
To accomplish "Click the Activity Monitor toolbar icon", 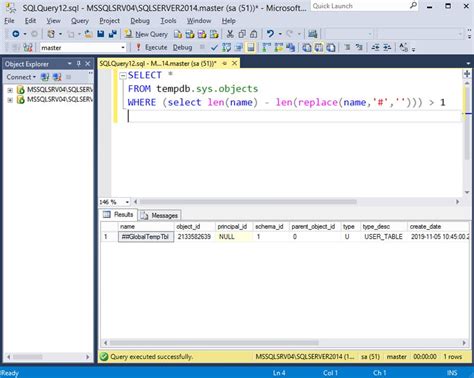I will click(312, 34).
